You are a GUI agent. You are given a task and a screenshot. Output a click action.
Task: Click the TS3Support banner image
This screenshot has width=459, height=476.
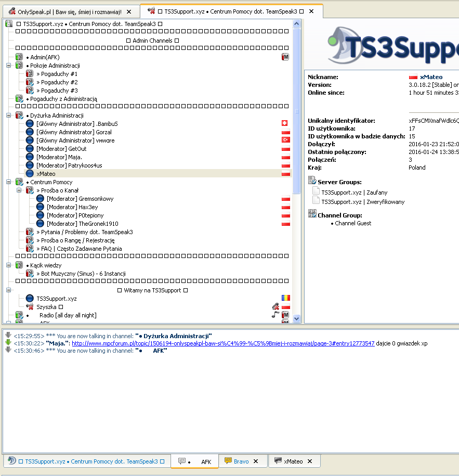pos(392,46)
